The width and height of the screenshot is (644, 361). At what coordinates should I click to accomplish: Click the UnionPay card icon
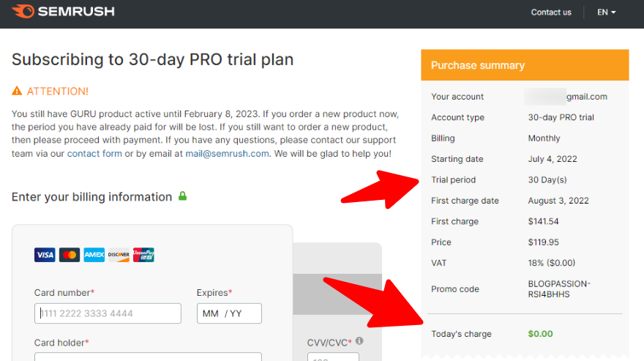(143, 255)
